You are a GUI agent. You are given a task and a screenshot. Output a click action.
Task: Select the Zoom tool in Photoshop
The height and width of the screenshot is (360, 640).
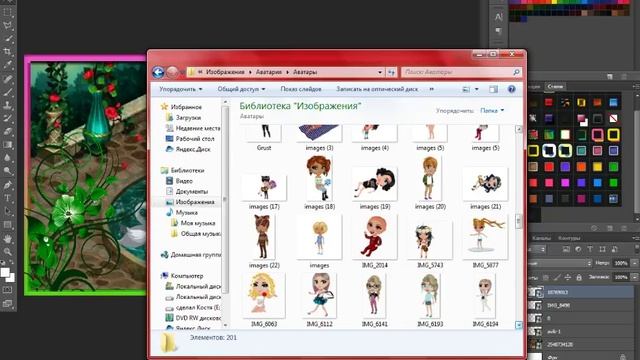[8, 251]
